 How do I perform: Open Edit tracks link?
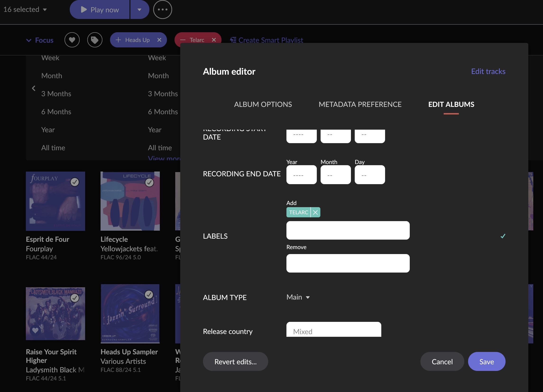click(488, 71)
